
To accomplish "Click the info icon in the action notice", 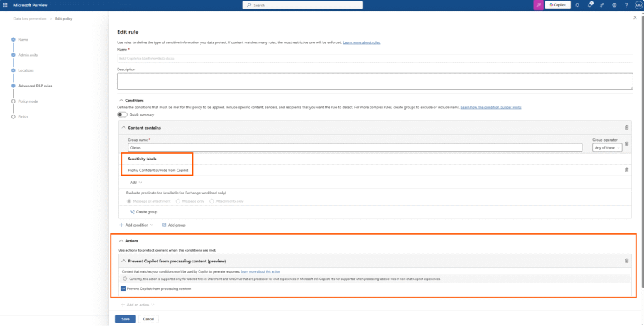I will click(125, 279).
